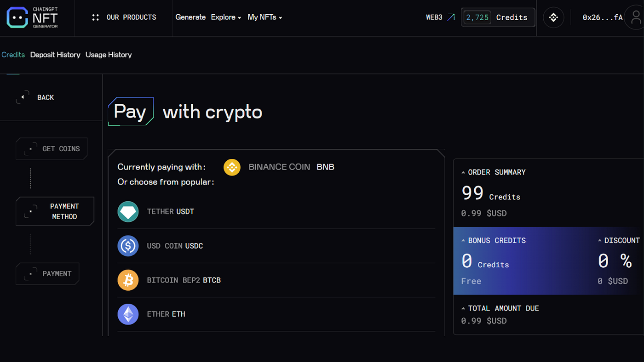Collapse the Discount section

[599, 241]
